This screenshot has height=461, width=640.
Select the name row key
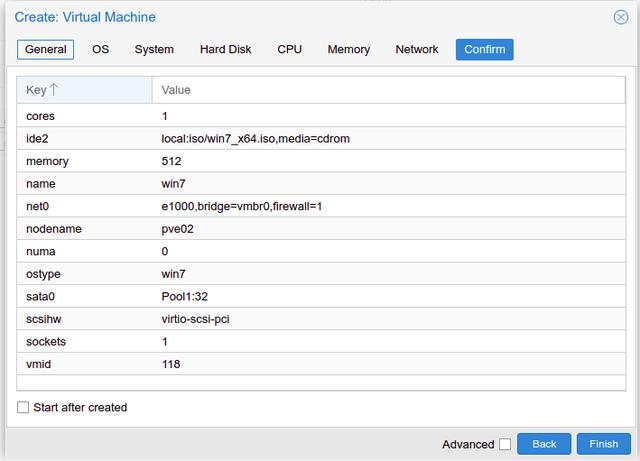click(x=41, y=184)
